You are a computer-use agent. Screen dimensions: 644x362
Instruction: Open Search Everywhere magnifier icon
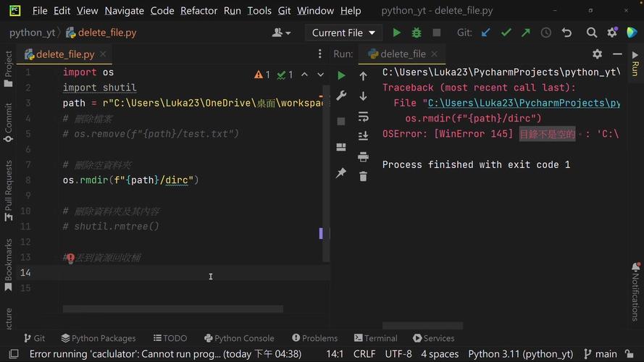tap(592, 33)
